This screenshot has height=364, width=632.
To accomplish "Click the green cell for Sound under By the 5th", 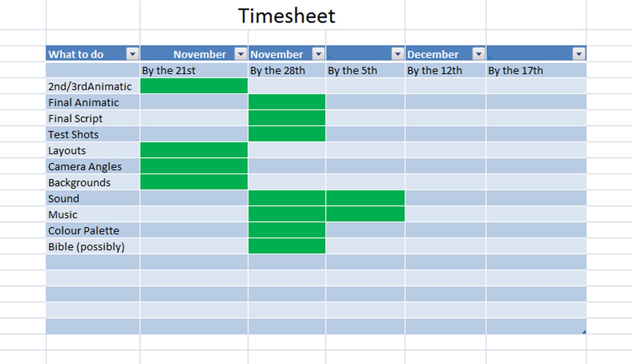I will pyautogui.click(x=364, y=198).
